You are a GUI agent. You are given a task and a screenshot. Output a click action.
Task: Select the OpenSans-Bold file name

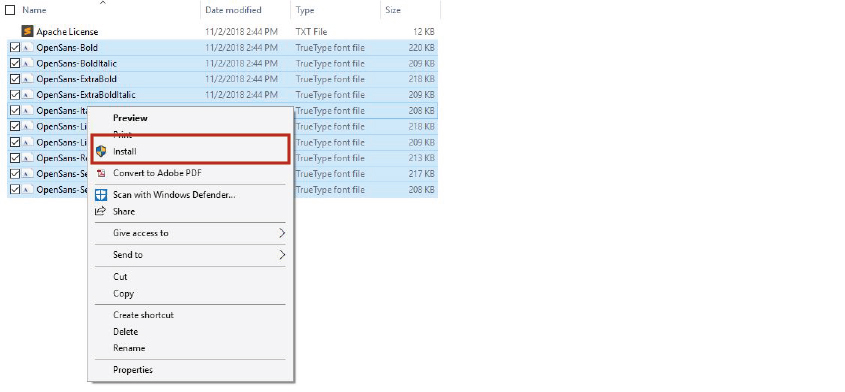pyautogui.click(x=67, y=47)
